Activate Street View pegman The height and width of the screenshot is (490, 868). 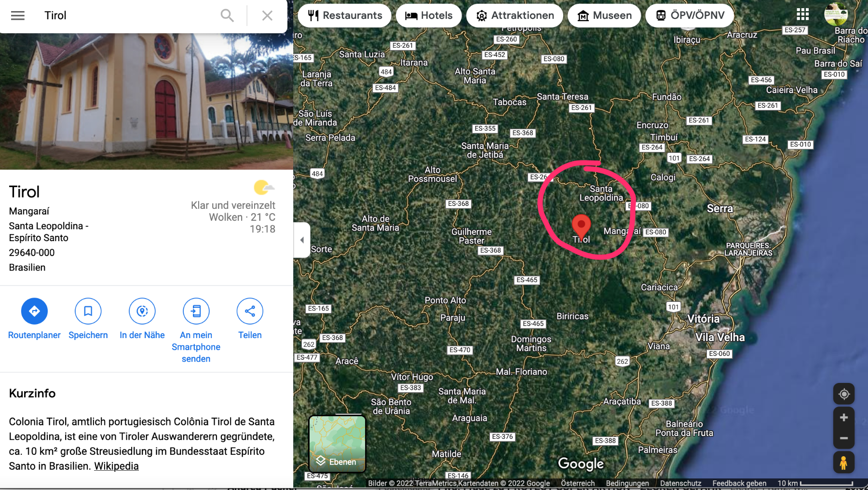[844, 463]
